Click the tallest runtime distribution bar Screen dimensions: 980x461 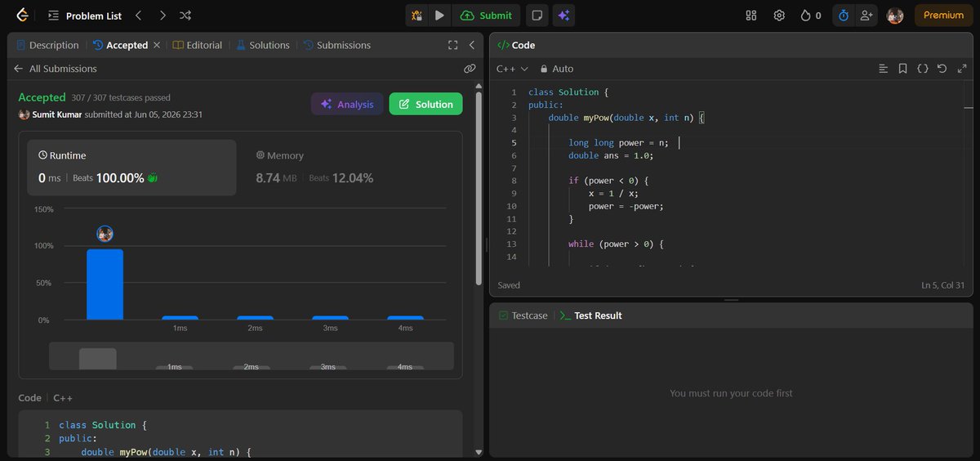(x=105, y=284)
